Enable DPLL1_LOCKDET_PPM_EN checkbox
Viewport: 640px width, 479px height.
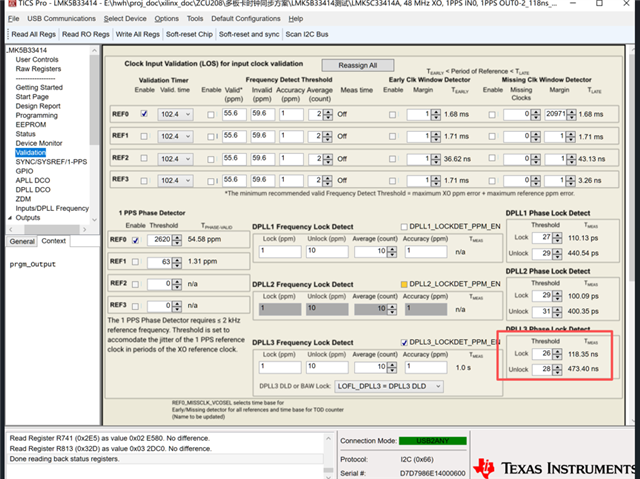(x=404, y=227)
